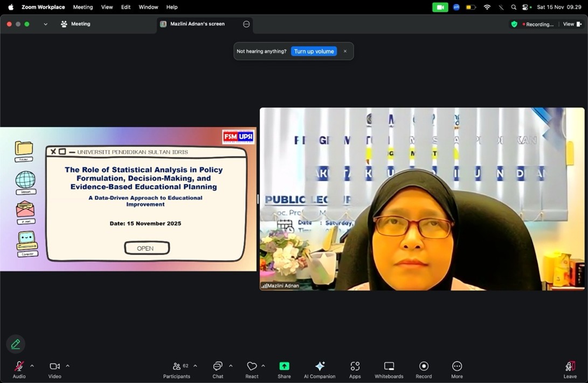Click the divider handle between share and video
This screenshot has height=383, width=588.
[258, 199]
